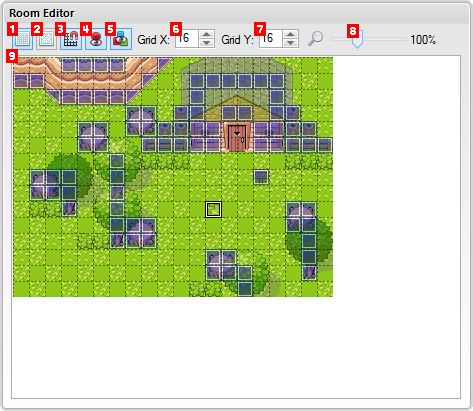The width and height of the screenshot is (473, 411).
Task: Click the magnifying glass zoom icon
Action: pyautogui.click(x=315, y=38)
